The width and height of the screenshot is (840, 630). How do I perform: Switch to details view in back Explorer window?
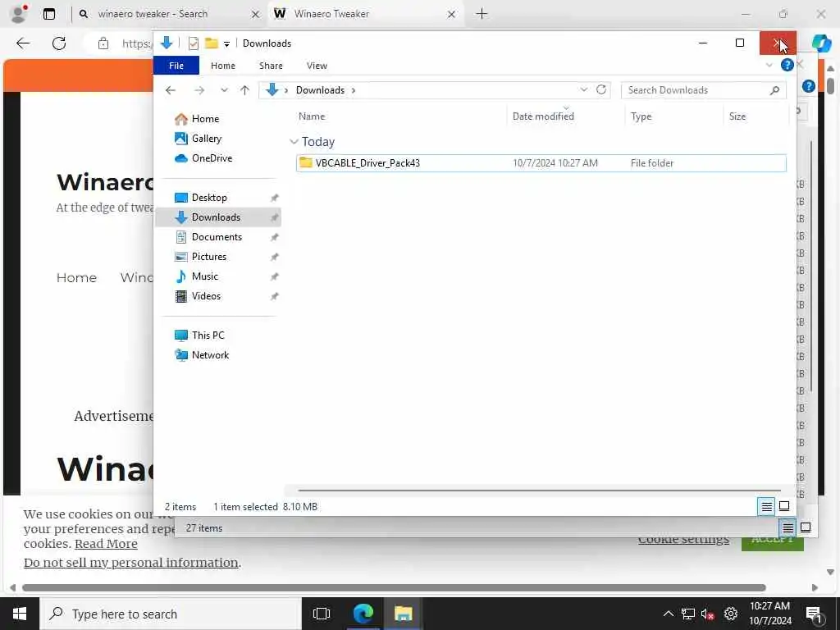click(x=787, y=527)
